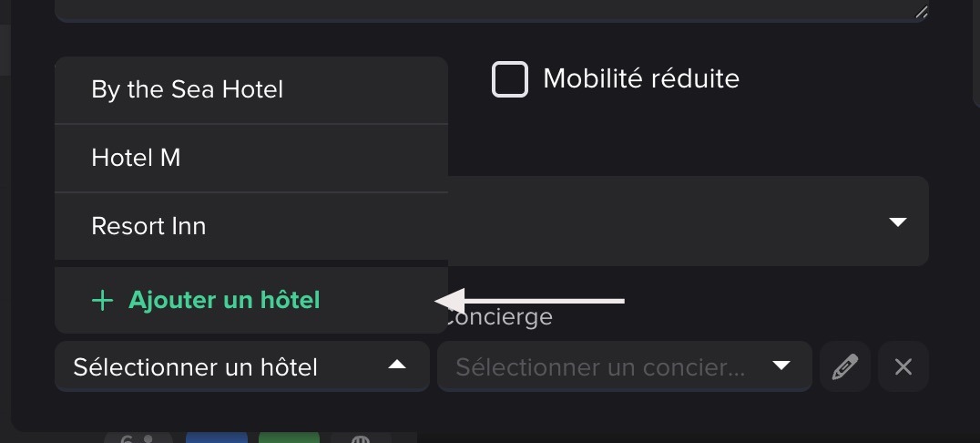
Task: Click the green swatch button at the bottom
Action: tap(289, 438)
